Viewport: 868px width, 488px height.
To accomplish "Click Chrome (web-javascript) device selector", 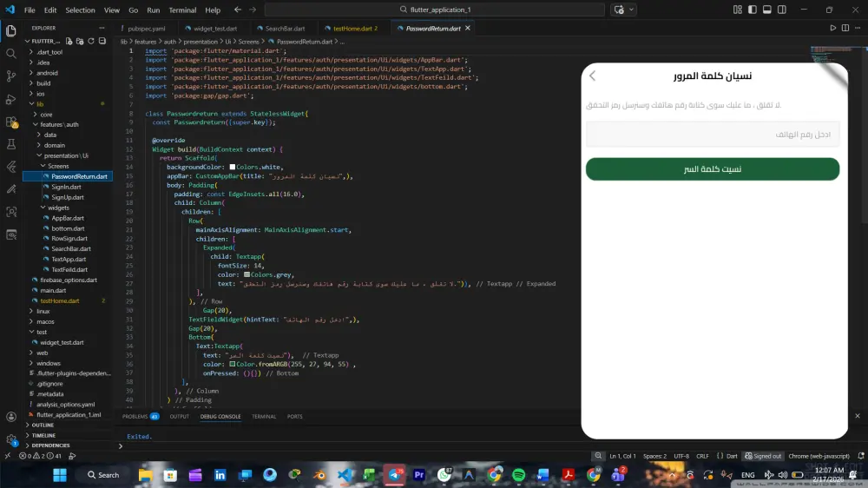I will (x=819, y=456).
